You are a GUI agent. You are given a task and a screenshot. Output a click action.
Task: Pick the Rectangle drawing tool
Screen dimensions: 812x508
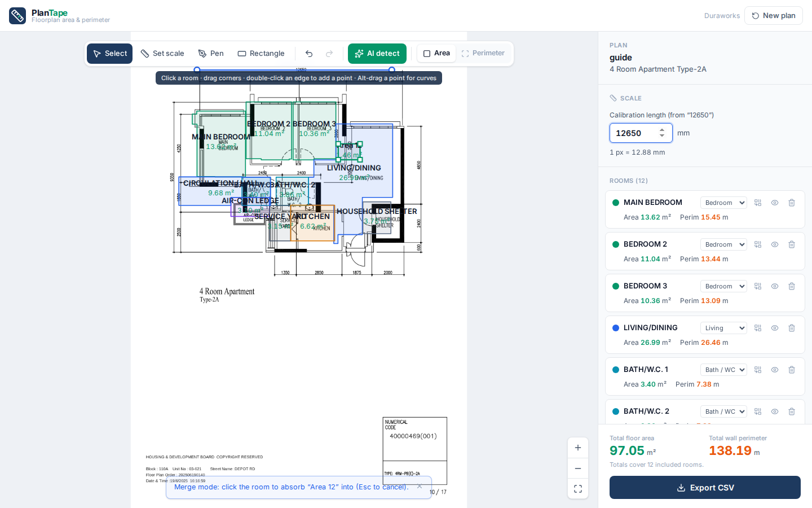261,54
